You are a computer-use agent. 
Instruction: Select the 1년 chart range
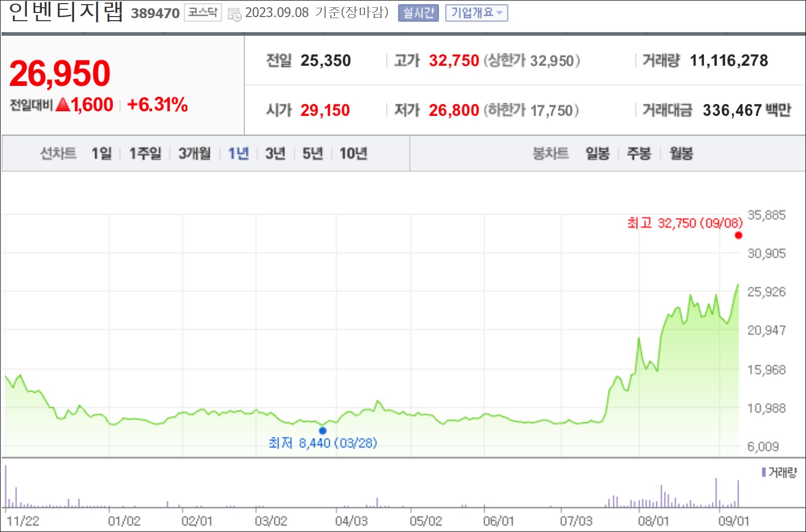point(239,153)
